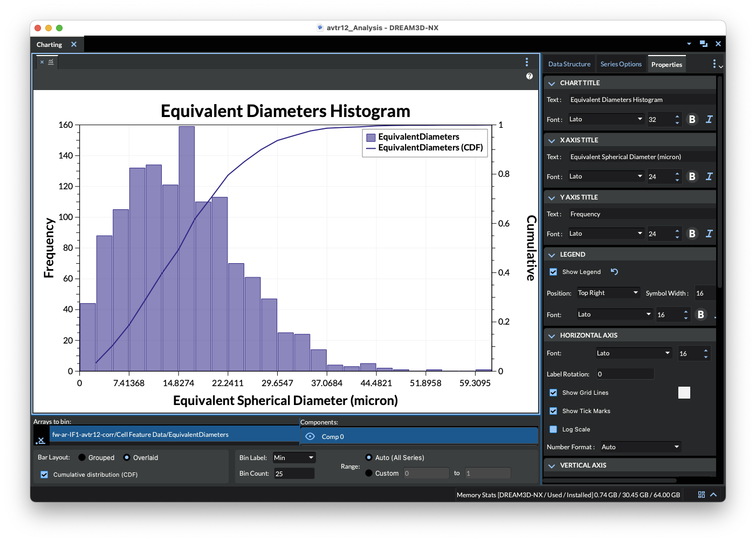Open the status bar grid layout icon
Viewport: 756px width, 542px height.
point(702,495)
